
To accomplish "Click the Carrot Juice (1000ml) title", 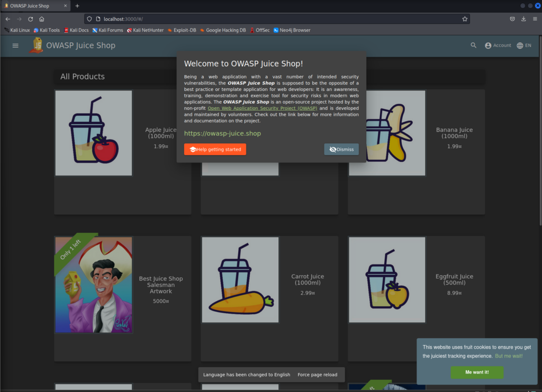I will coord(308,279).
